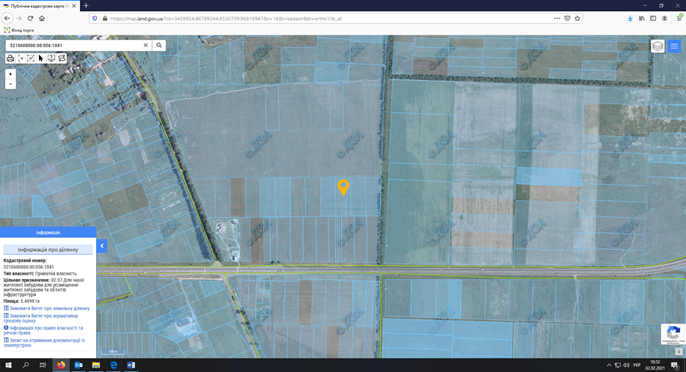
Task: Open the map layers switcher
Action: [x=658, y=46]
